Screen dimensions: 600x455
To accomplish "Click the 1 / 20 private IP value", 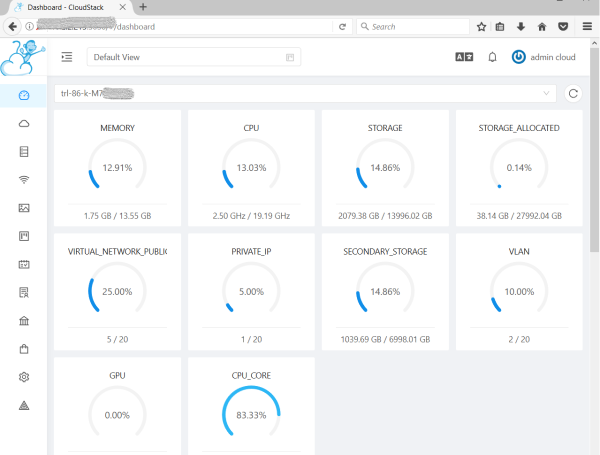I will [251, 339].
